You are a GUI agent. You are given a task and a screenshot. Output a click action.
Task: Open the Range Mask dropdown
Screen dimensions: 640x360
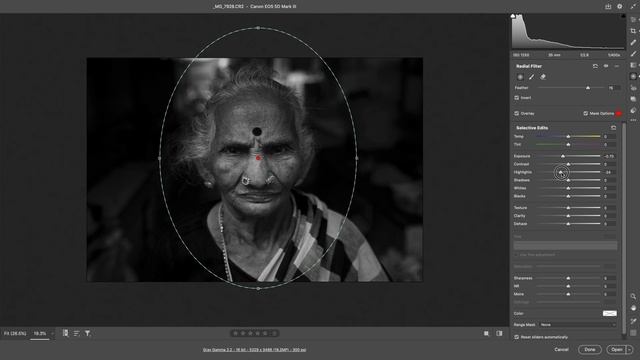pos(578,325)
